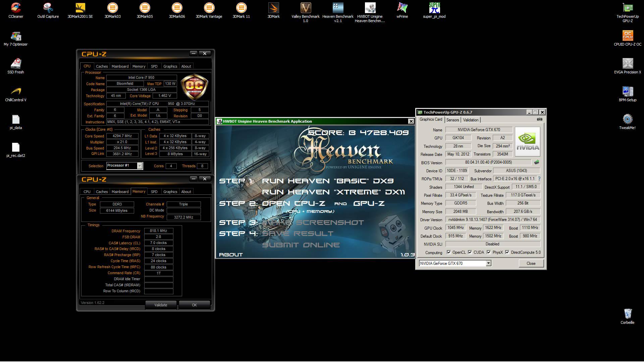
Task: Click the Close button in GPU-Z
Action: click(x=531, y=263)
